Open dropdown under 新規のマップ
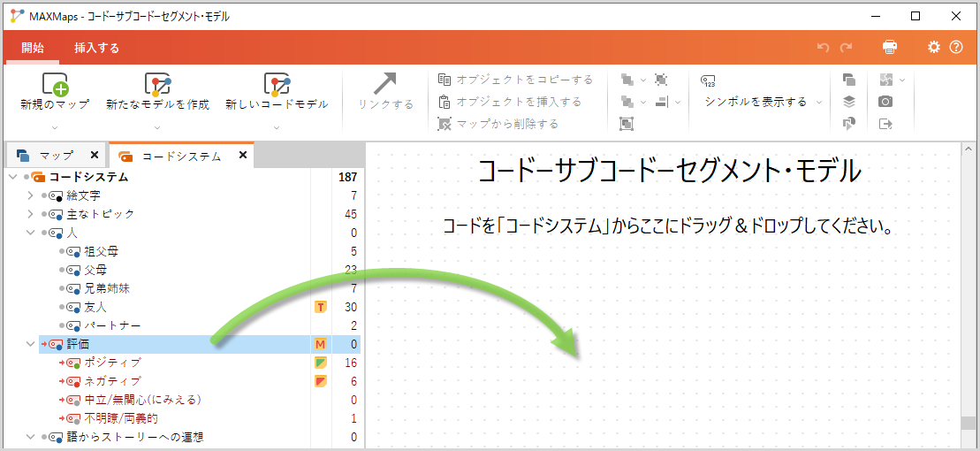This screenshot has width=980, height=451. pyautogui.click(x=55, y=127)
